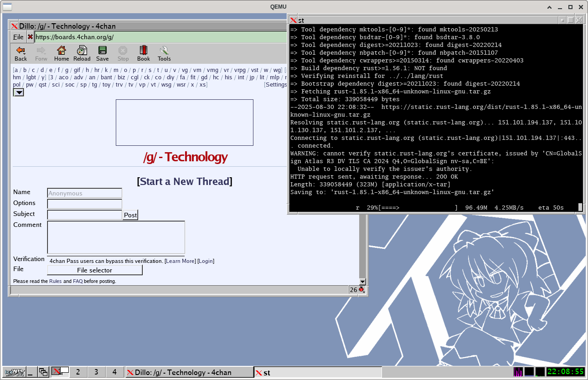Open the Rules link
This screenshot has width=588, height=380.
click(x=55, y=281)
